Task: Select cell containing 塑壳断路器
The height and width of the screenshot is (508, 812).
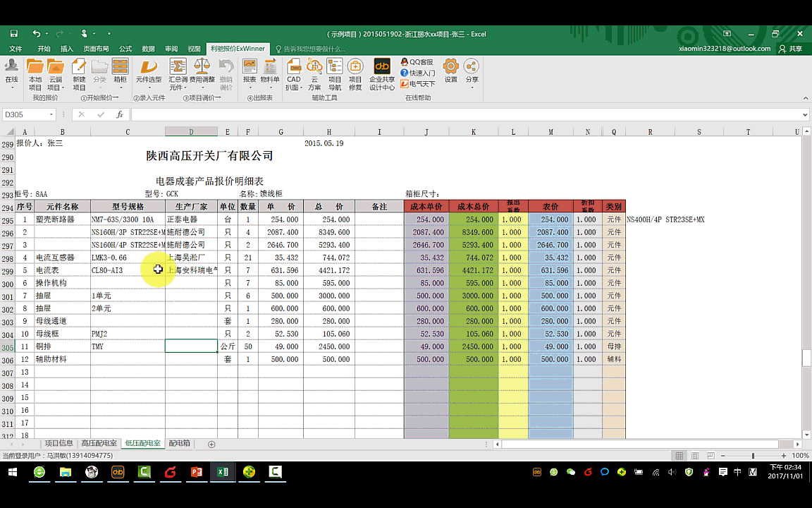Action: pyautogui.click(x=61, y=219)
